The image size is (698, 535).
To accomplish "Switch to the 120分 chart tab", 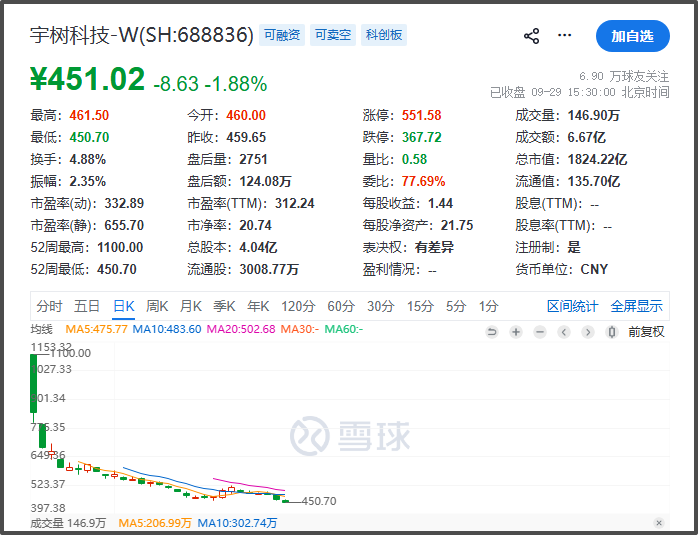I will click(x=298, y=306).
